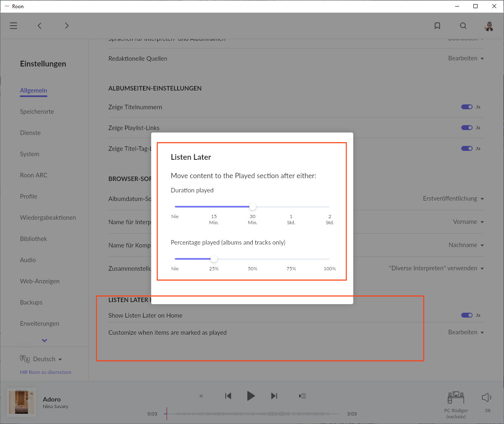Viewport: 504px width, 424px height.
Task: Toggle Zeige Playlist-Links switch
Action: 467,128
